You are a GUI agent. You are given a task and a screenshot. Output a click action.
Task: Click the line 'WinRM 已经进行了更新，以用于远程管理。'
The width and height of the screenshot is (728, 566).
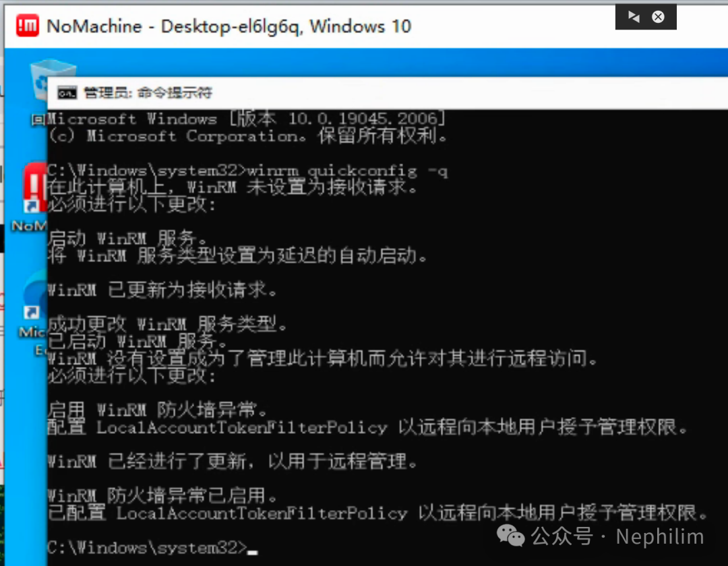(x=233, y=462)
